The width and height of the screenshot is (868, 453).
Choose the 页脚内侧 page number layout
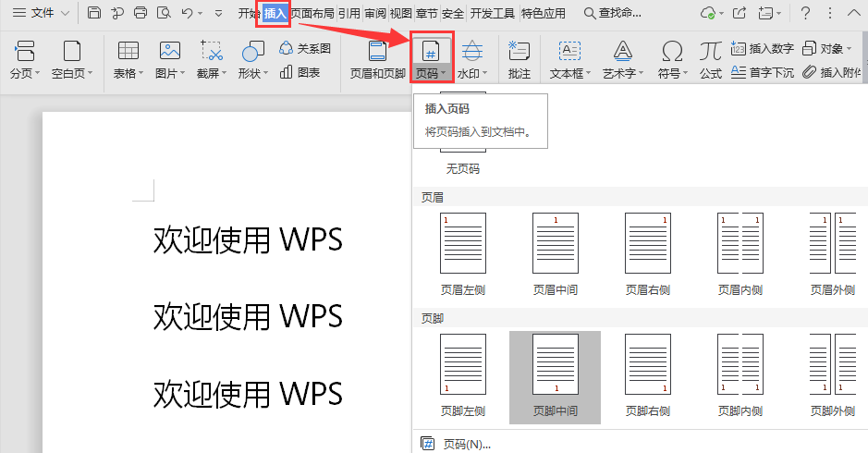[x=740, y=376]
